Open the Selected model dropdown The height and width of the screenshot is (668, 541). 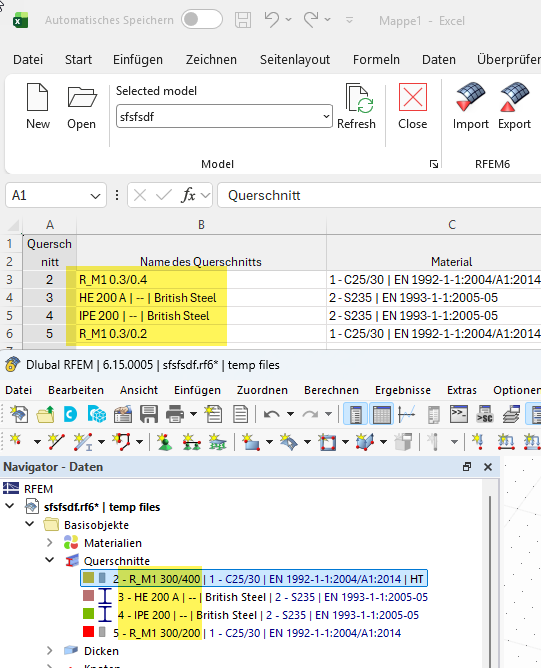tap(326, 116)
